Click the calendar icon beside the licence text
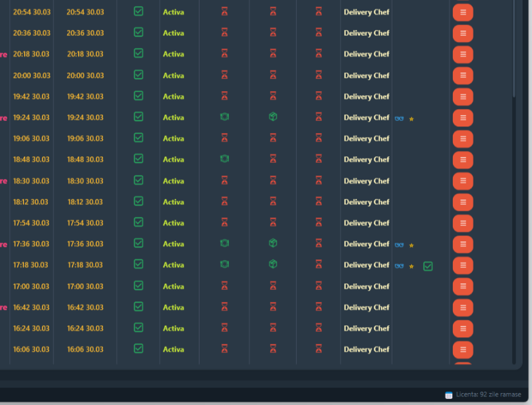Image resolution: width=532 pixels, height=405 pixels. pos(449,394)
